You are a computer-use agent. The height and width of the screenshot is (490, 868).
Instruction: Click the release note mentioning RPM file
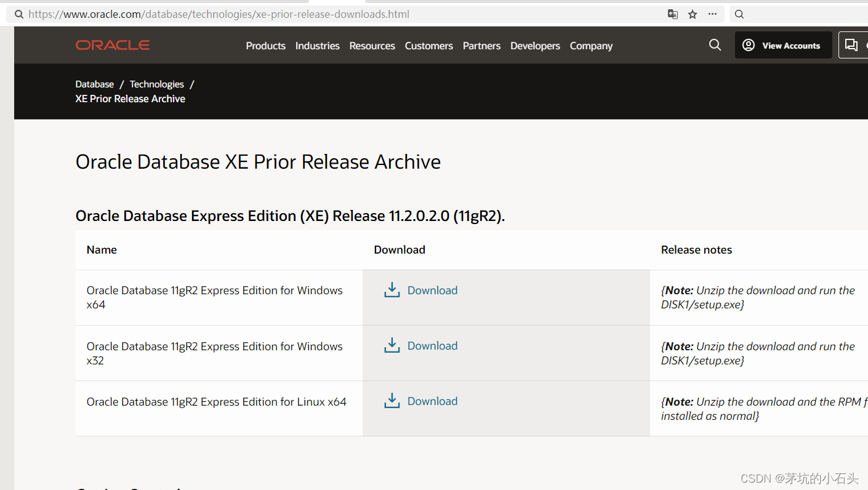click(764, 409)
